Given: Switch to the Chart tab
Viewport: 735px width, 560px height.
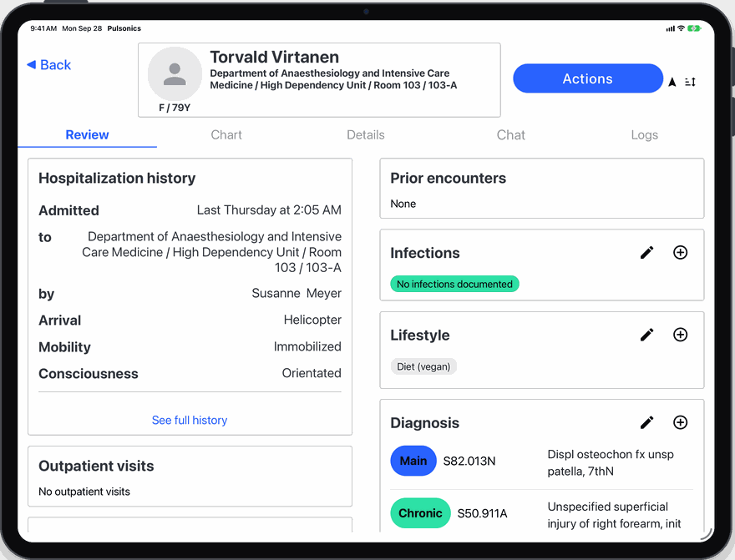Looking at the screenshot, I should pyautogui.click(x=226, y=135).
